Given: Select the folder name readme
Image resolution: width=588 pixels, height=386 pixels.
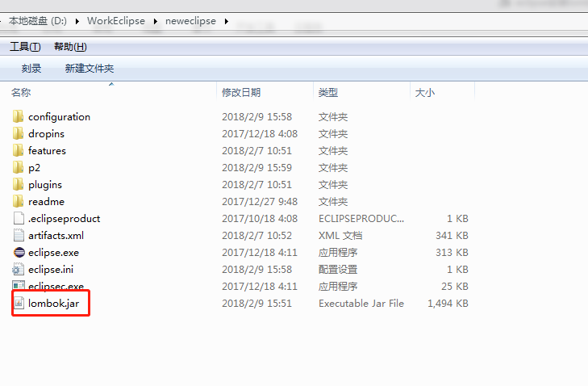Looking at the screenshot, I should 46,202.
